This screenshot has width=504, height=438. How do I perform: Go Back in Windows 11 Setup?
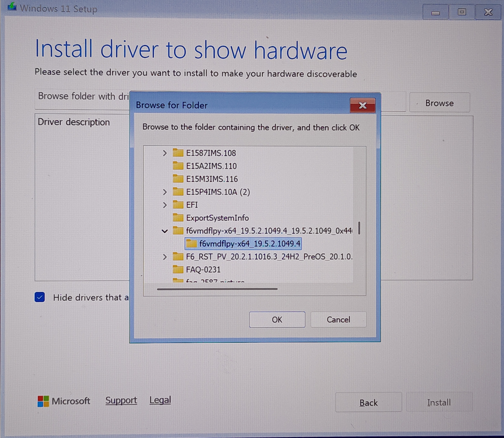[x=369, y=402]
